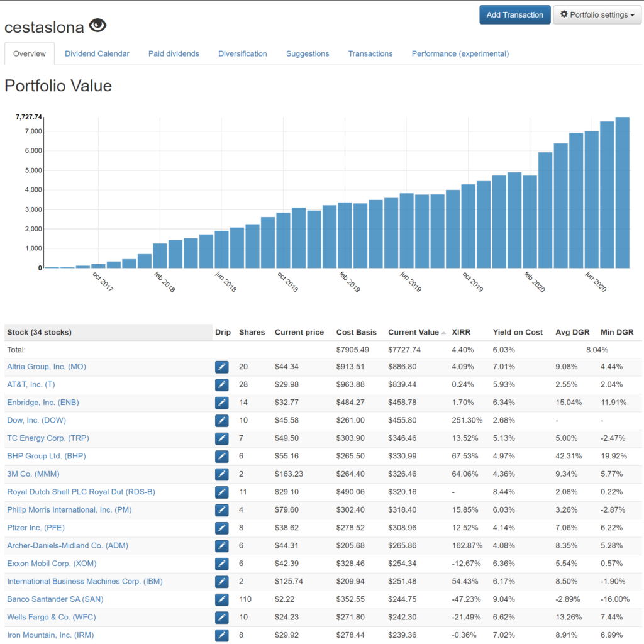Viewport: 644px width, 644px height.
Task: Open Performance (experimental) tab
Action: [460, 54]
